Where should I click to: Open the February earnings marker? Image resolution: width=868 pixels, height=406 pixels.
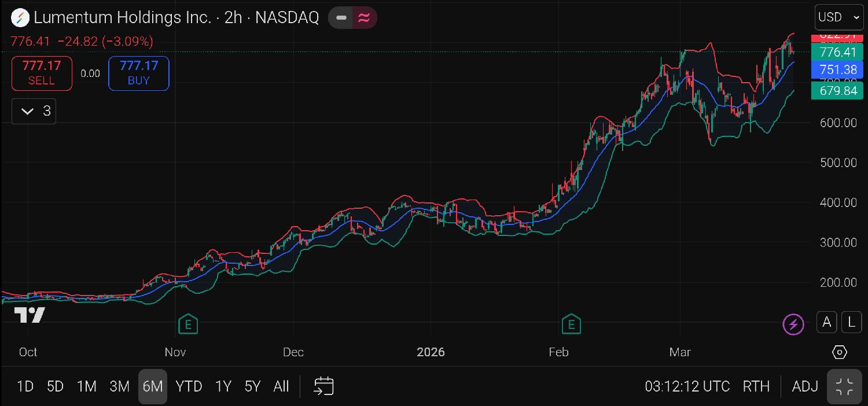[571, 324]
